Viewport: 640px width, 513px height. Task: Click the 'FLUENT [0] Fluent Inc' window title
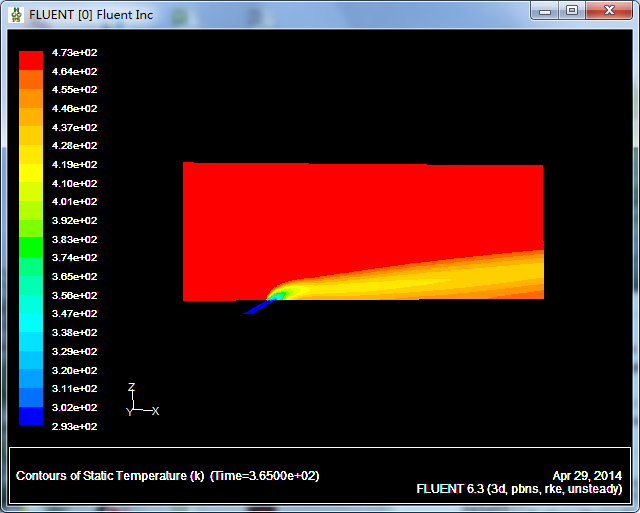(91, 15)
